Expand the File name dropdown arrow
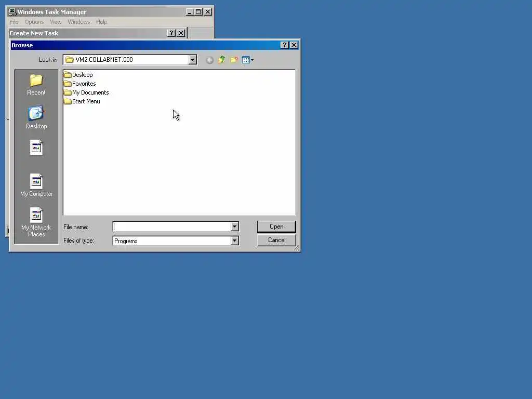Image resolution: width=532 pixels, height=399 pixels. (x=234, y=227)
